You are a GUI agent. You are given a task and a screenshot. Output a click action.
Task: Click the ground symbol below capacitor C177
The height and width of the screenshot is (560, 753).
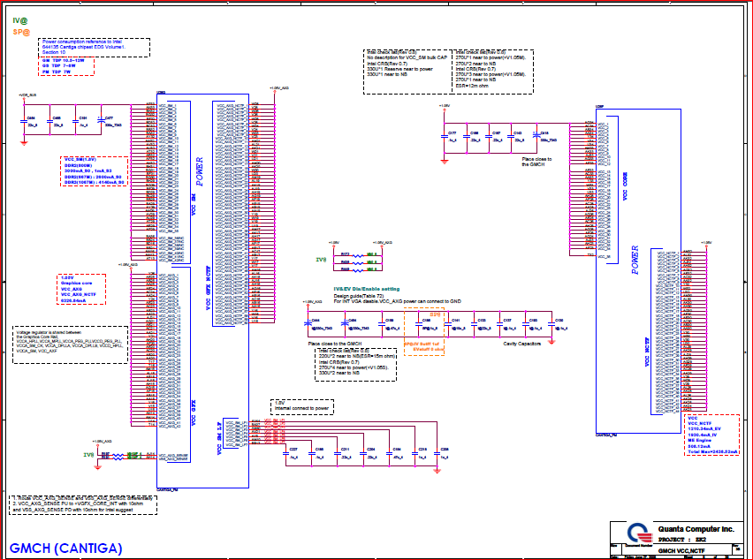click(x=445, y=163)
